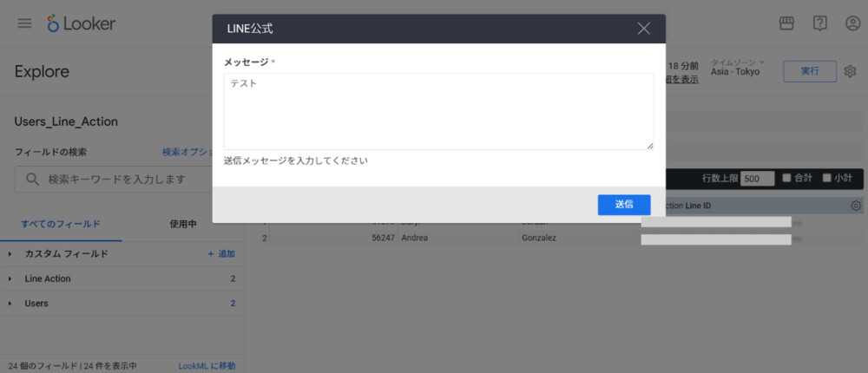Switch to 使用中 tab
This screenshot has height=373, width=868.
click(x=182, y=224)
